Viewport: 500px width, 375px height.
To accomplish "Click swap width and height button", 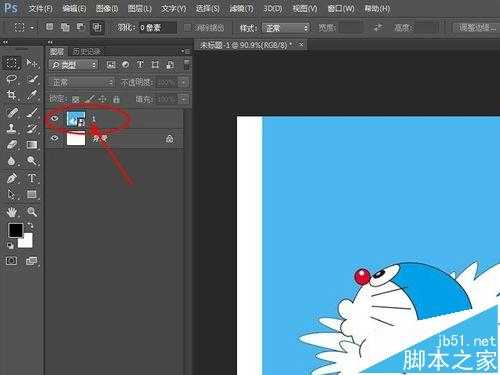I will coord(378,27).
